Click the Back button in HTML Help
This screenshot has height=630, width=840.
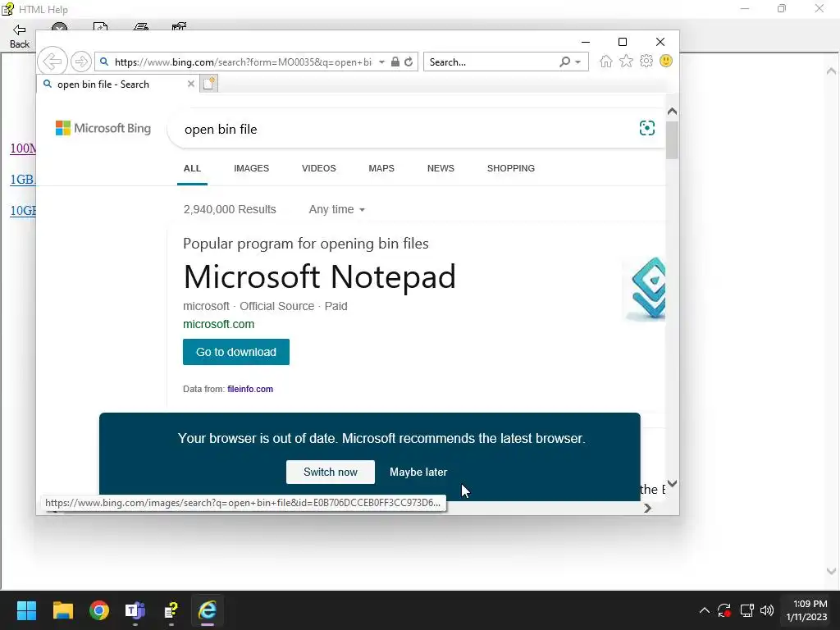tap(20, 36)
